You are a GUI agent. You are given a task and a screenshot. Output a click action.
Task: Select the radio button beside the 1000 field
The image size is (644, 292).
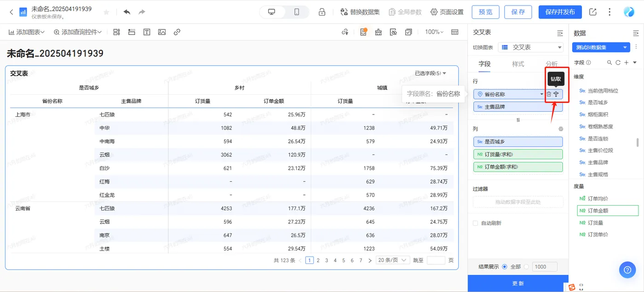[526, 267]
